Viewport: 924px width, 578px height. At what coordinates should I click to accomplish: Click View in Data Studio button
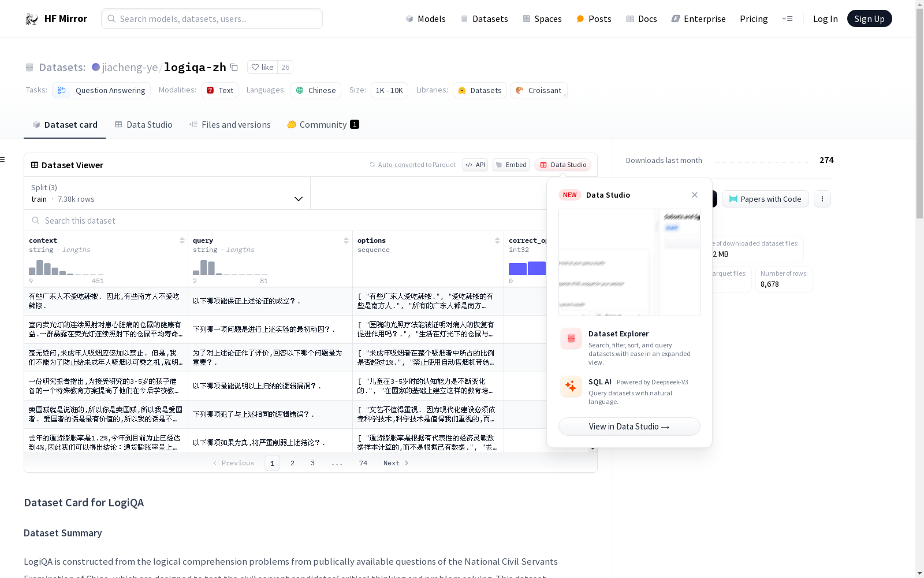tap(629, 427)
